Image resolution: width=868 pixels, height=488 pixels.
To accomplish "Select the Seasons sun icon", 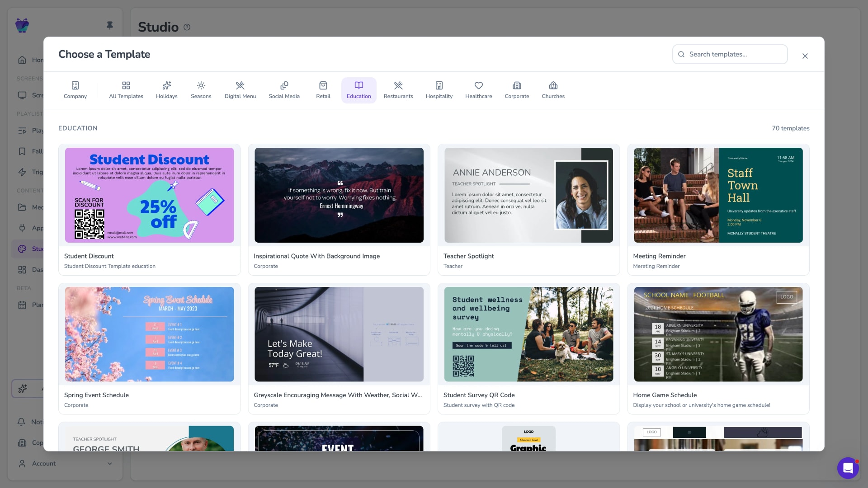I will pos(201,85).
